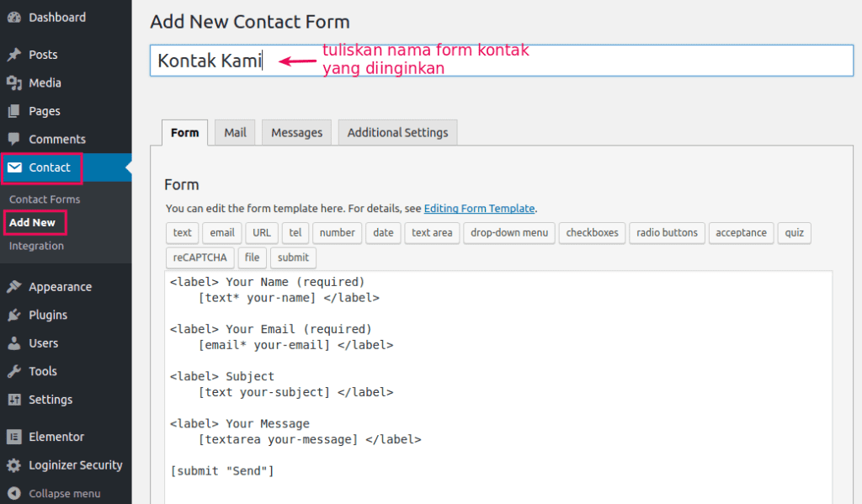Switch to the Messages tab
This screenshot has height=504, width=862.
[295, 132]
